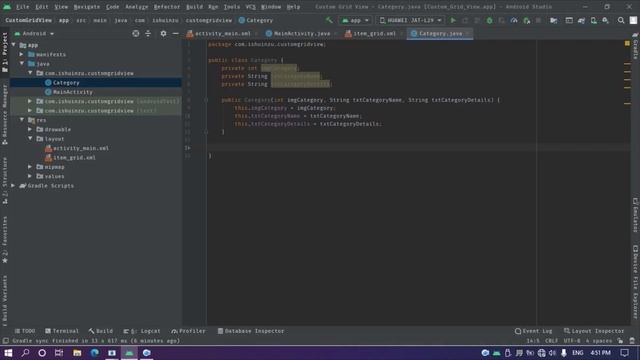Open the Logcat tool window

pyautogui.click(x=142, y=331)
